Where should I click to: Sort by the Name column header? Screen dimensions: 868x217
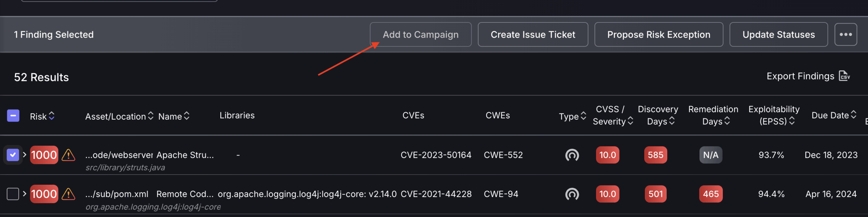coord(174,116)
